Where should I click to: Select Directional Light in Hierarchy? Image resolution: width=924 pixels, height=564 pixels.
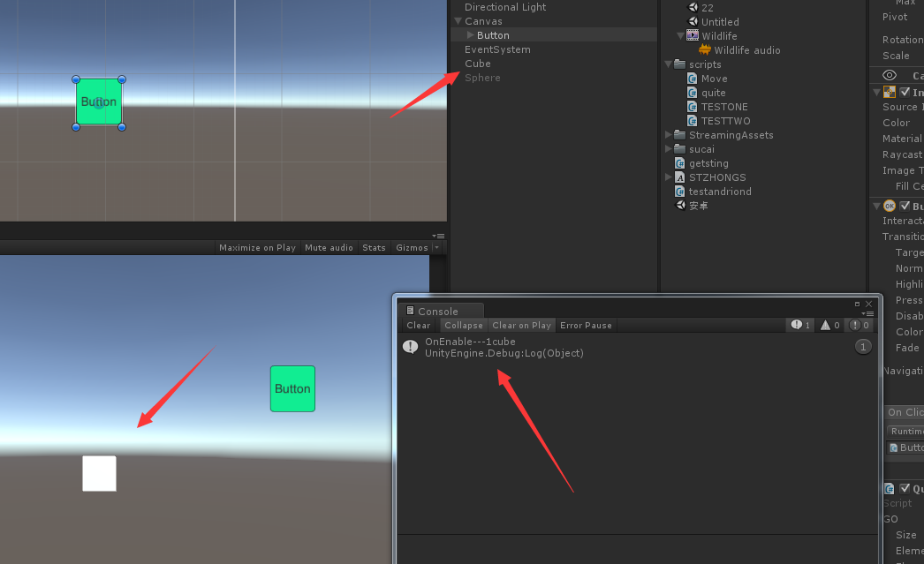pos(505,7)
